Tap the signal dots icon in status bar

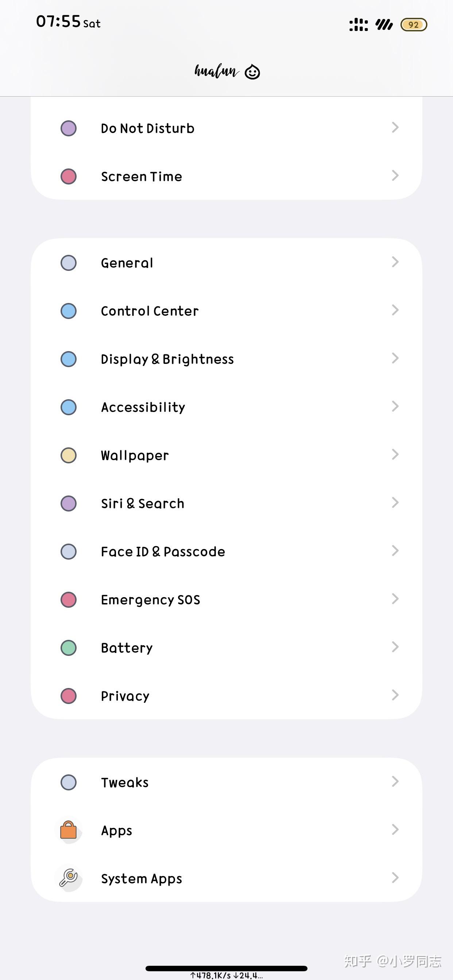coord(359,25)
